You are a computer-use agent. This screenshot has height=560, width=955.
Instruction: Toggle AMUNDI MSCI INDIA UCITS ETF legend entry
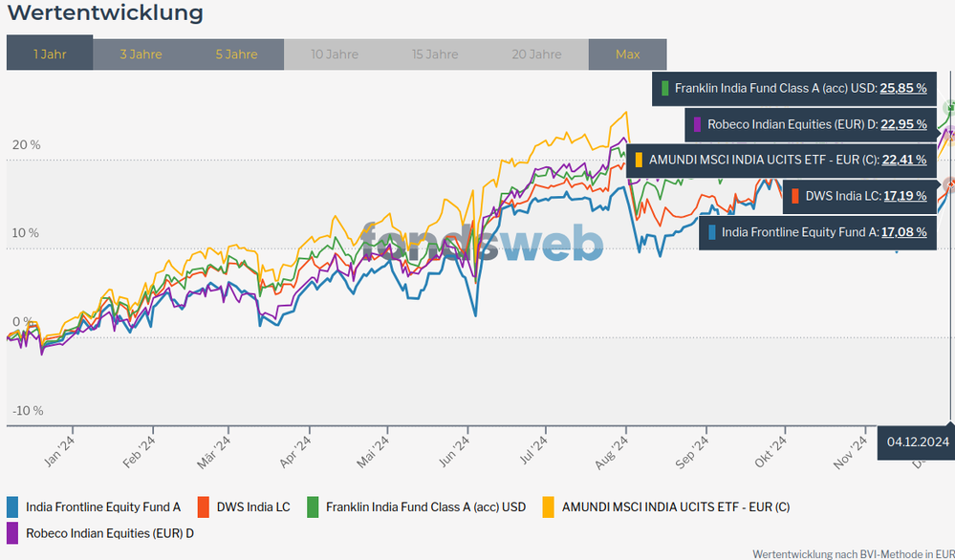[676, 506]
